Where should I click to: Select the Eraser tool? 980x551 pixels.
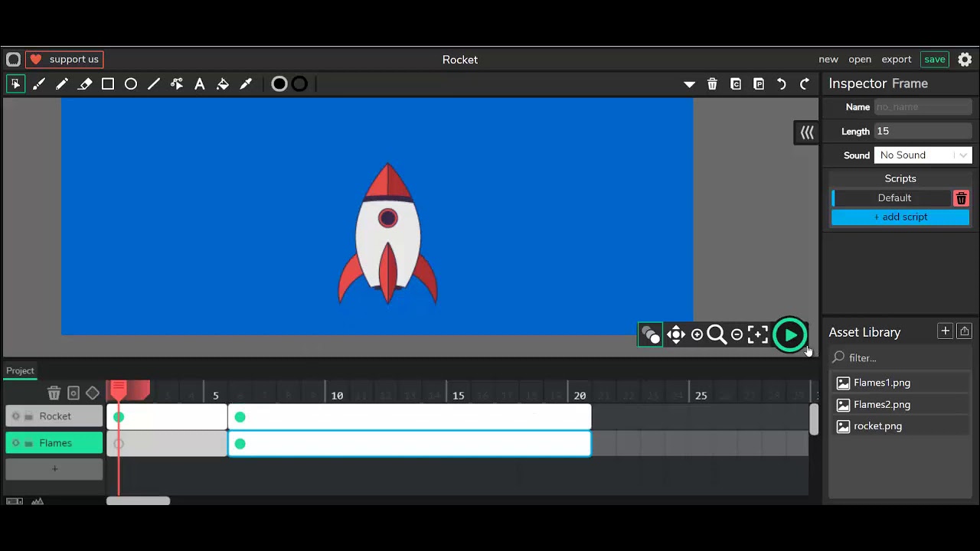point(85,84)
